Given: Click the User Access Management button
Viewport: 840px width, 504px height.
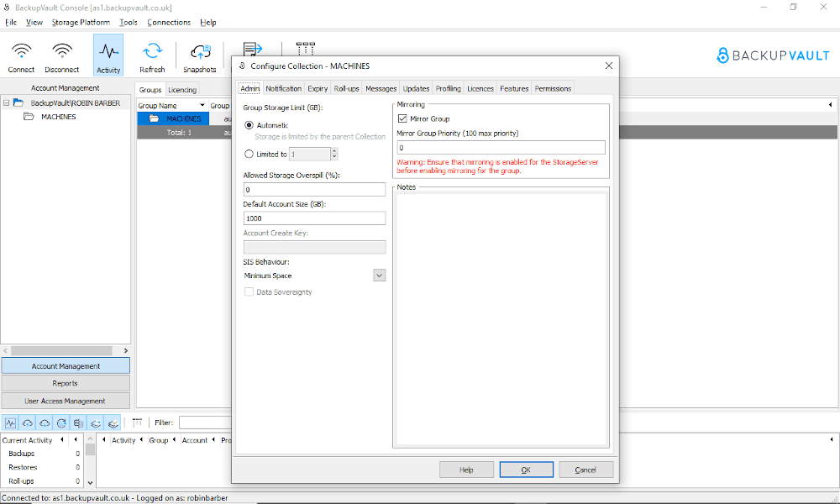Looking at the screenshot, I should pos(66,401).
